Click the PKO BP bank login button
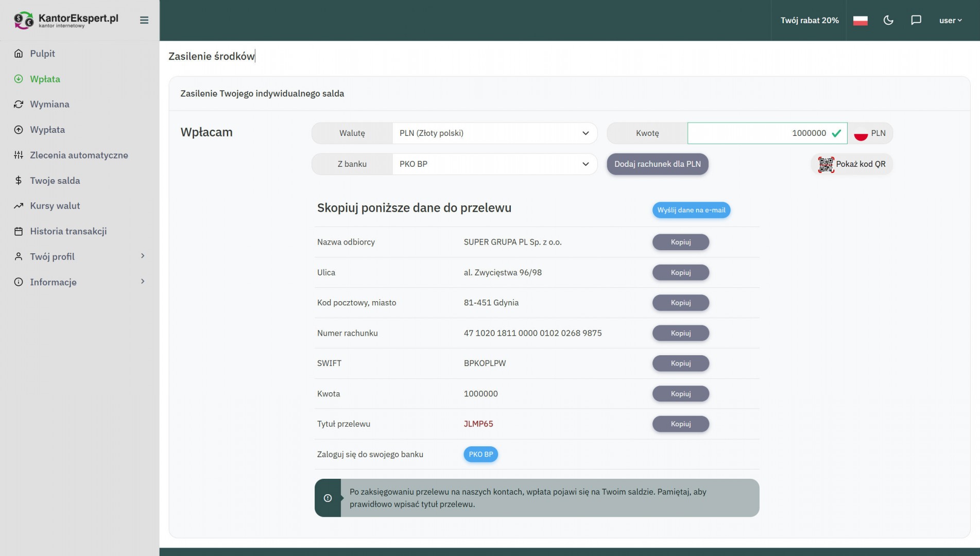Image resolution: width=980 pixels, height=556 pixels. click(x=480, y=454)
